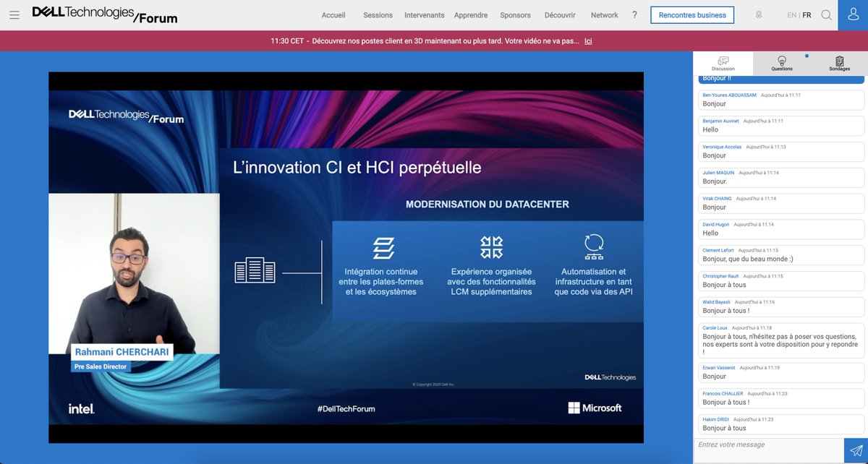Go to the Sponsors page

[515, 14]
